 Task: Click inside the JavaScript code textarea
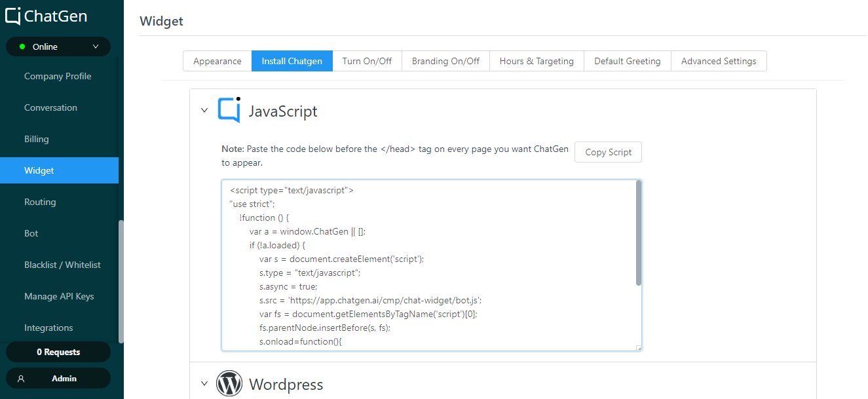[x=432, y=265]
